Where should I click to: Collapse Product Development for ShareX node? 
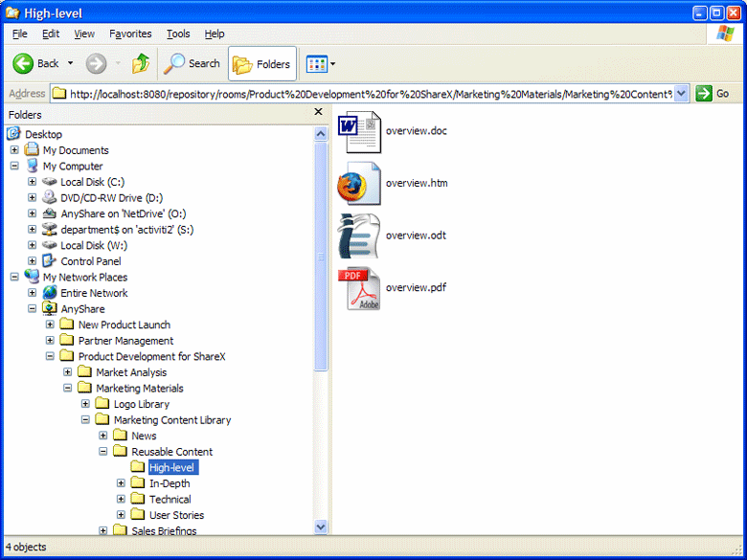[x=50, y=356]
